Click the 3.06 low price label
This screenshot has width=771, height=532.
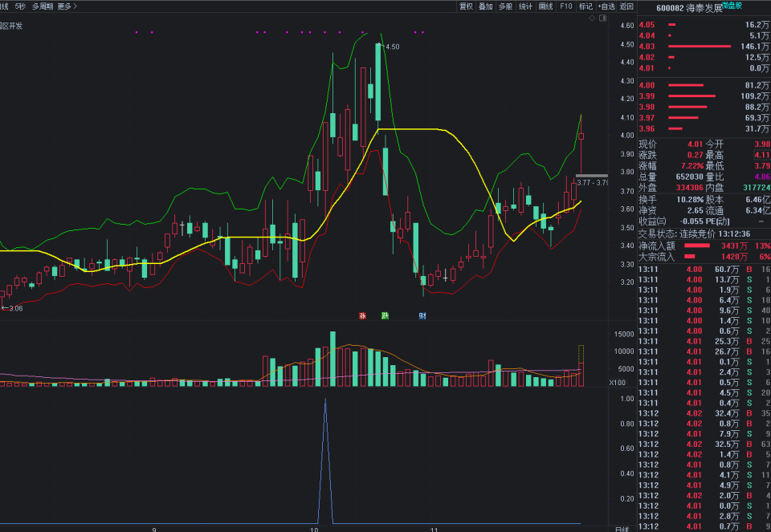16,308
